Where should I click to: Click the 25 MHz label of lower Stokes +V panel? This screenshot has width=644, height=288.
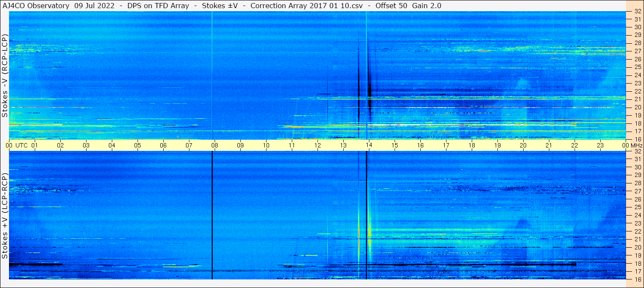point(637,207)
